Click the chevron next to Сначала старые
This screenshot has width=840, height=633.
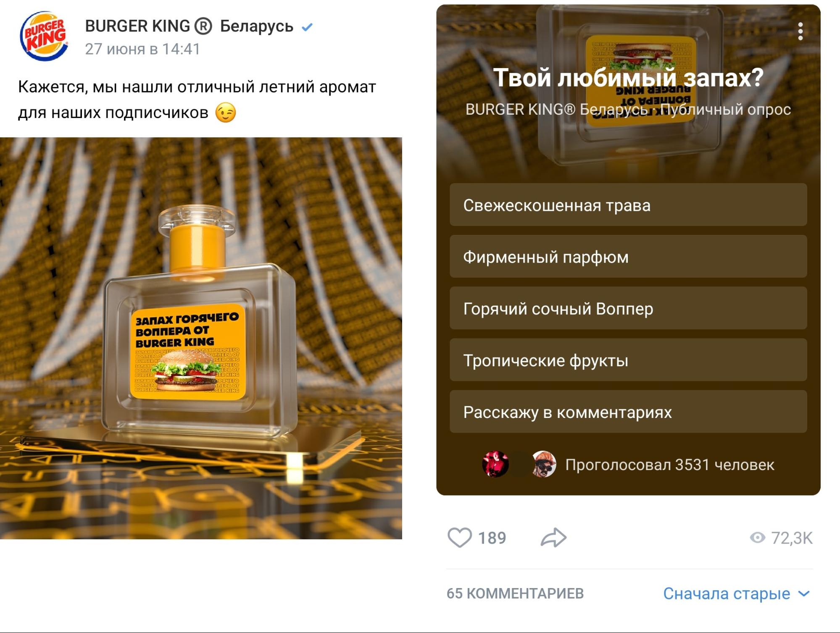tap(803, 594)
